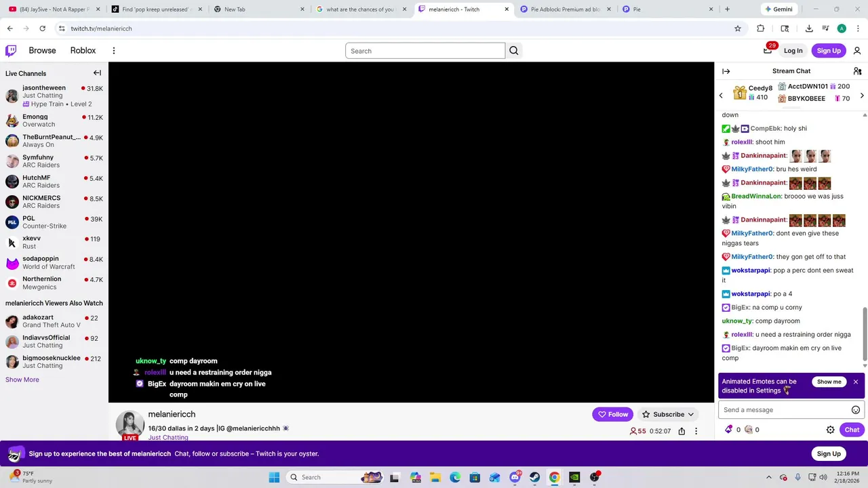Collapse the Live Channels sidebar
The image size is (868, 488).
pos(97,73)
